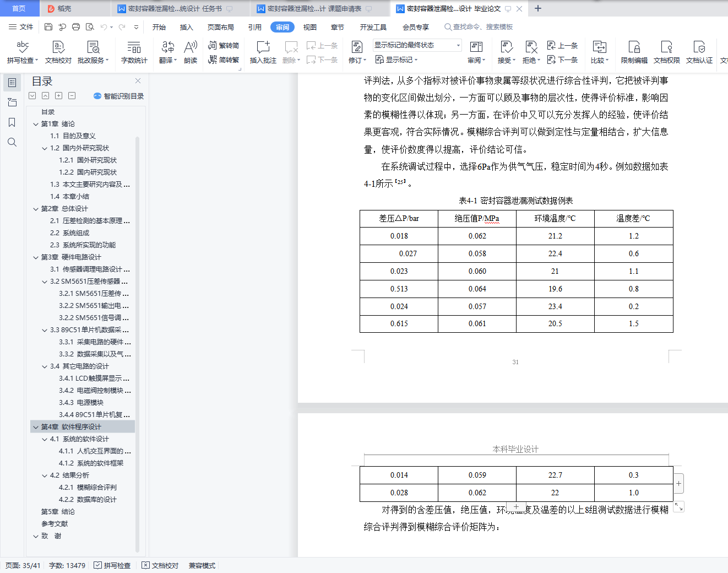The width and height of the screenshot is (728, 573).
Task: Collapse the 第1章 绪论 tree node
Action: point(36,124)
